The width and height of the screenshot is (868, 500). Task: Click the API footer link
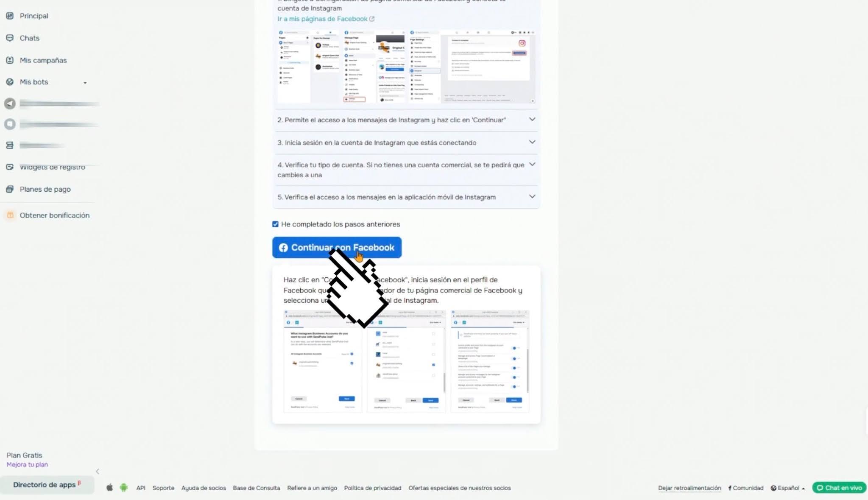141,488
